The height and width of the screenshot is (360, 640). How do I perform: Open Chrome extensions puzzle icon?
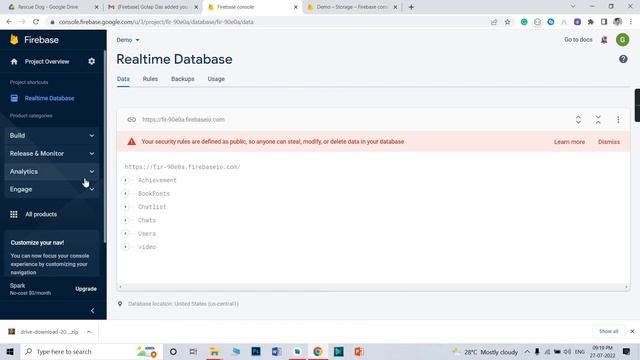point(591,22)
